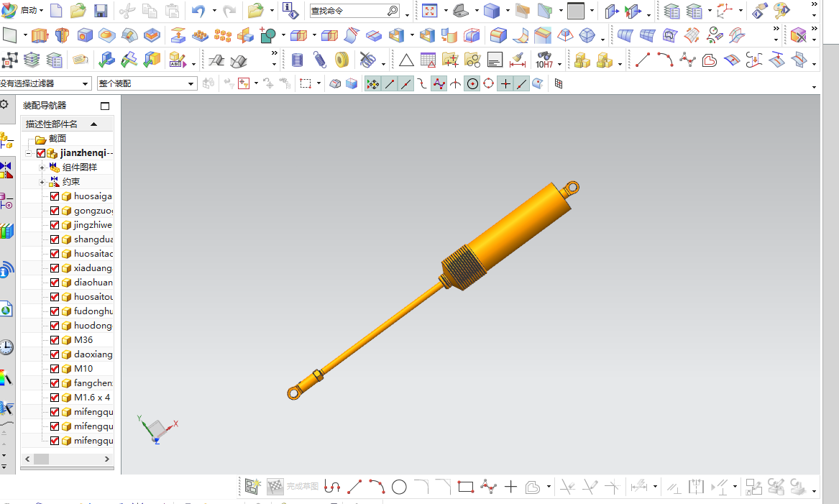Open the 10H7 binoculars tool
Image resolution: width=839 pixels, height=504 pixels.
click(544, 60)
